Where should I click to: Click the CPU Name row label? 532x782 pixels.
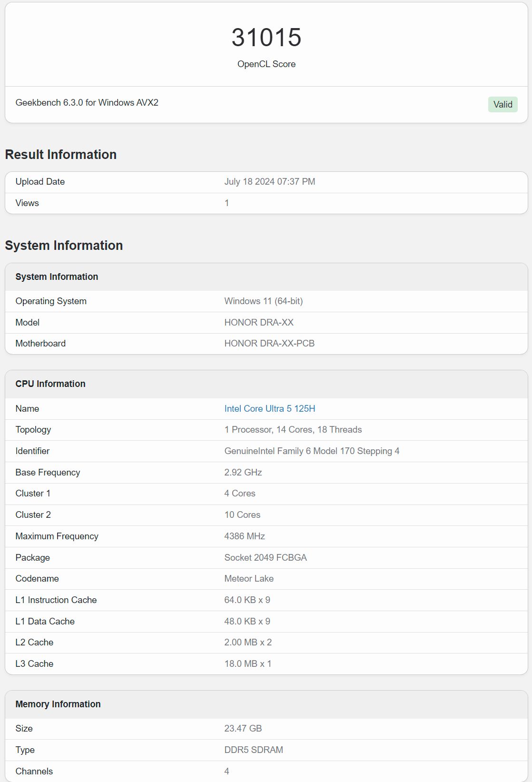27,408
